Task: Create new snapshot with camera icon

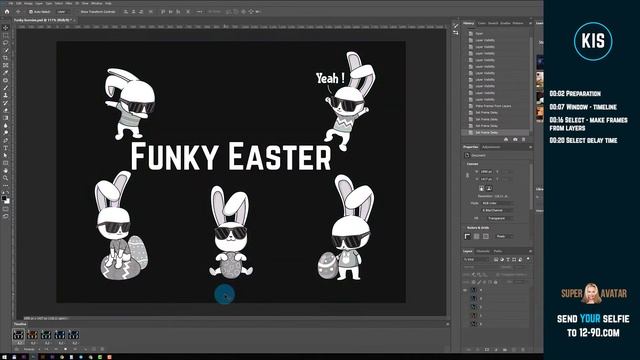Action: (x=515, y=140)
